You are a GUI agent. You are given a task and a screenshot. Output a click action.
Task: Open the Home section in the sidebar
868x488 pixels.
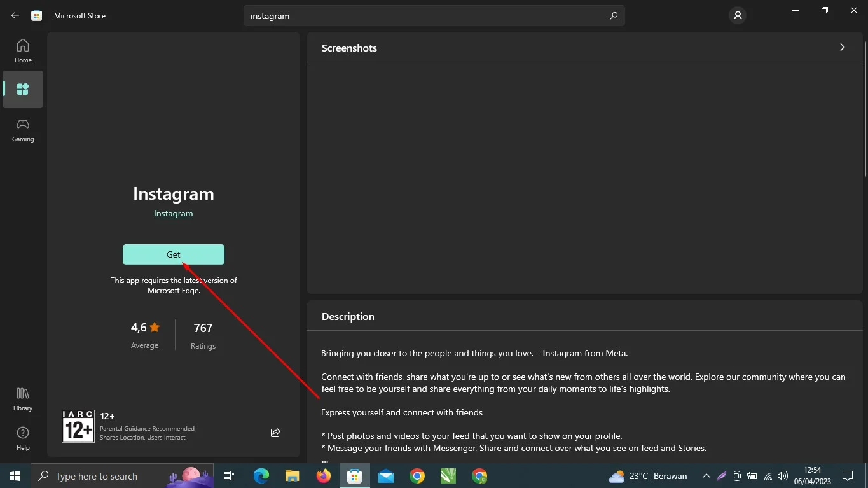[23, 51]
